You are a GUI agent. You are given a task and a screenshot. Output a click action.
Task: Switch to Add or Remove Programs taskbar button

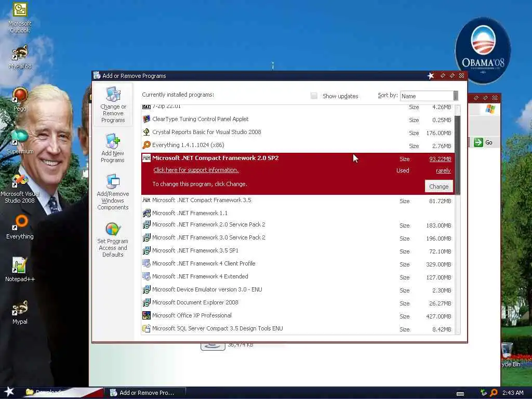coord(145,393)
